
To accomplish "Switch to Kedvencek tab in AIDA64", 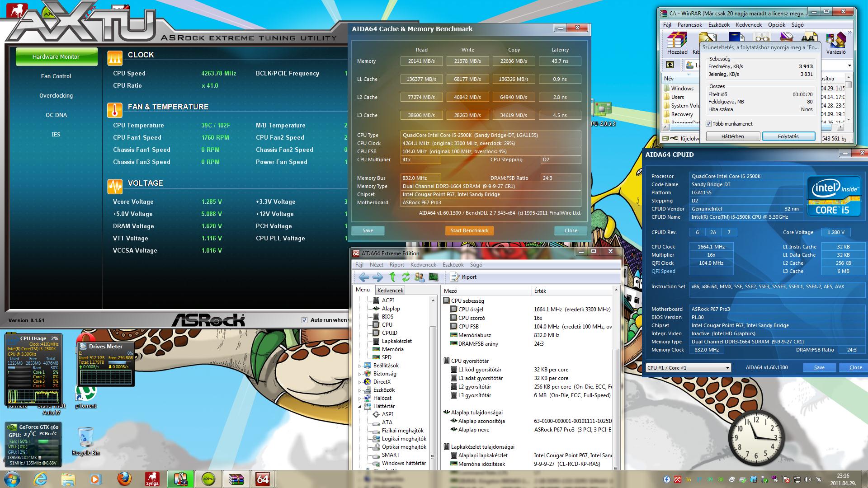I will pyautogui.click(x=390, y=290).
